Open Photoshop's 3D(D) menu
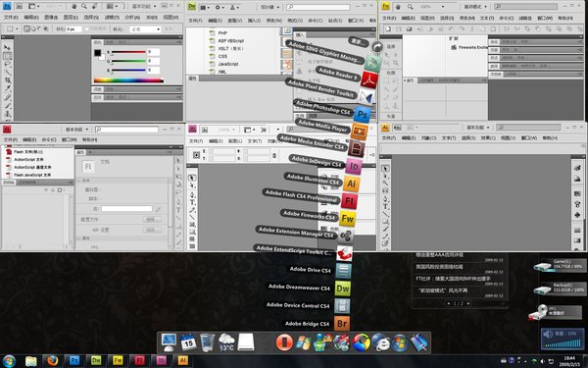Image resolution: width=588 pixels, height=368 pixels. (x=152, y=18)
